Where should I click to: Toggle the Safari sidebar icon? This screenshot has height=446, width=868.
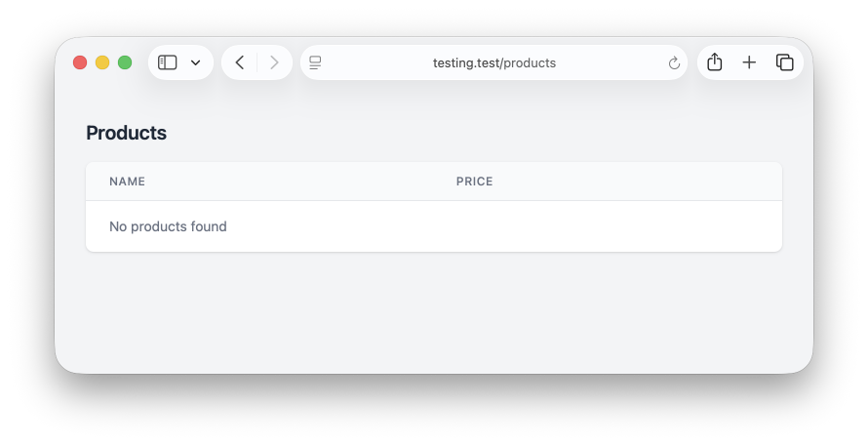[x=168, y=62]
